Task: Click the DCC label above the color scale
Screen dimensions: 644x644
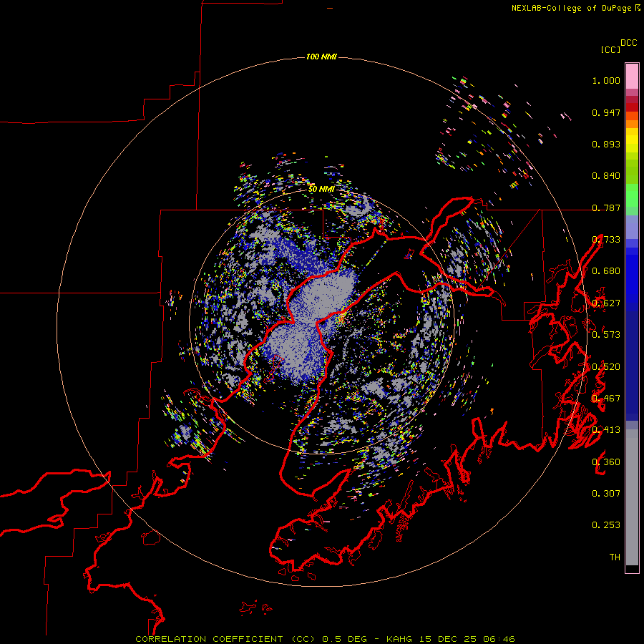Action: pyautogui.click(x=629, y=43)
